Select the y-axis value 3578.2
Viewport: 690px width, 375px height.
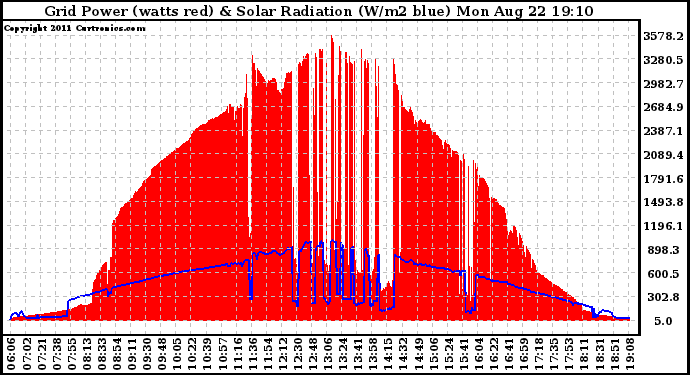pos(663,36)
